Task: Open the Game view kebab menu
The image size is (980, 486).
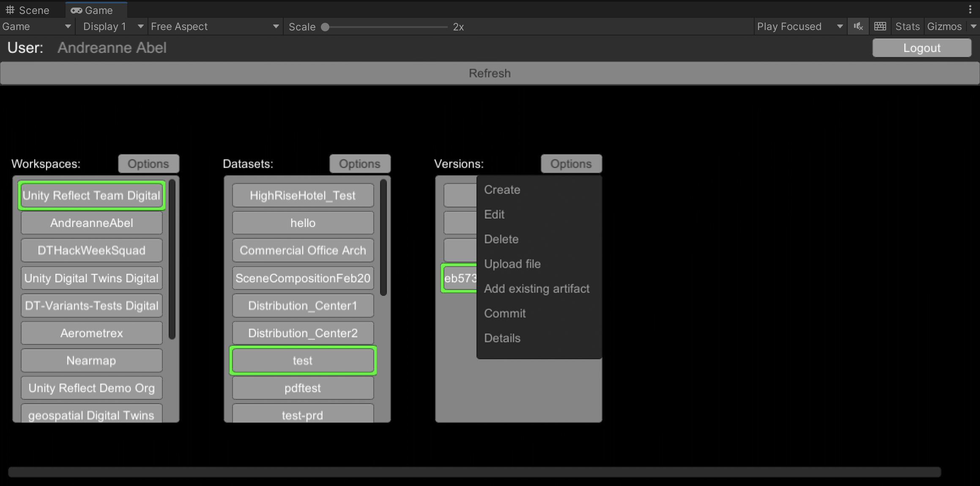Action: (x=970, y=9)
